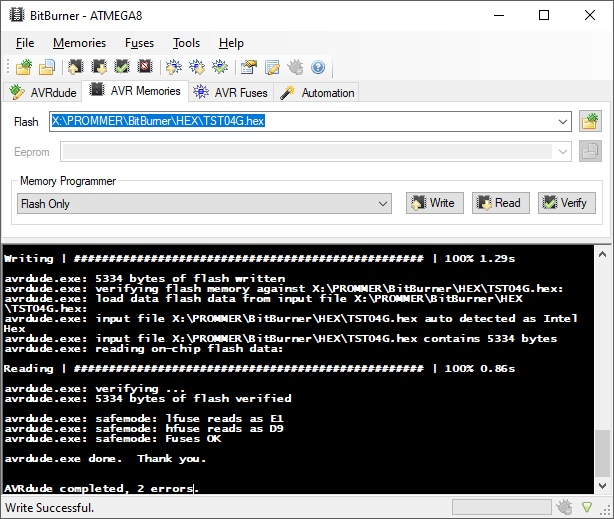Screen dimensions: 614x519
Task: Click the green triangle icon in status bar
Action: (x=587, y=507)
